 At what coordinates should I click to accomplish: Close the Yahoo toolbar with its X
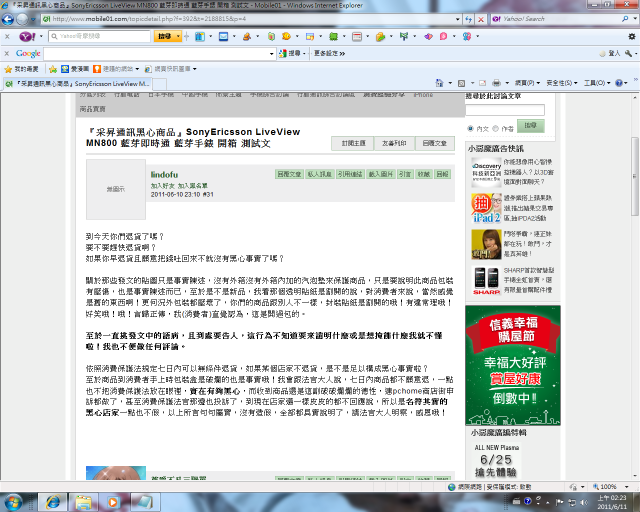coord(7,36)
